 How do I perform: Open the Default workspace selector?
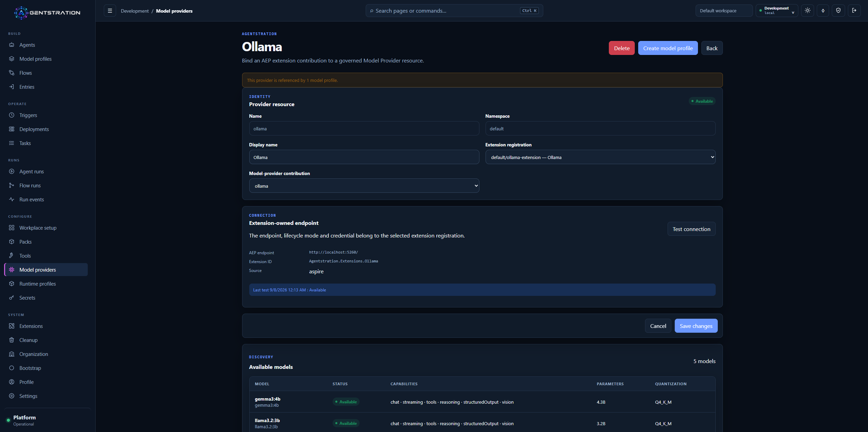tap(724, 11)
